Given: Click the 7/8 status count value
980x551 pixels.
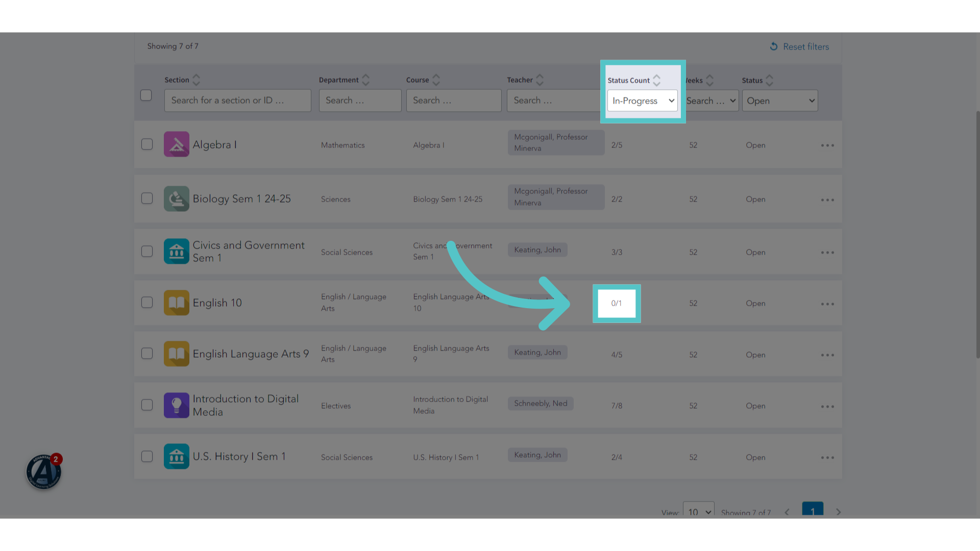Looking at the screenshot, I should [617, 406].
